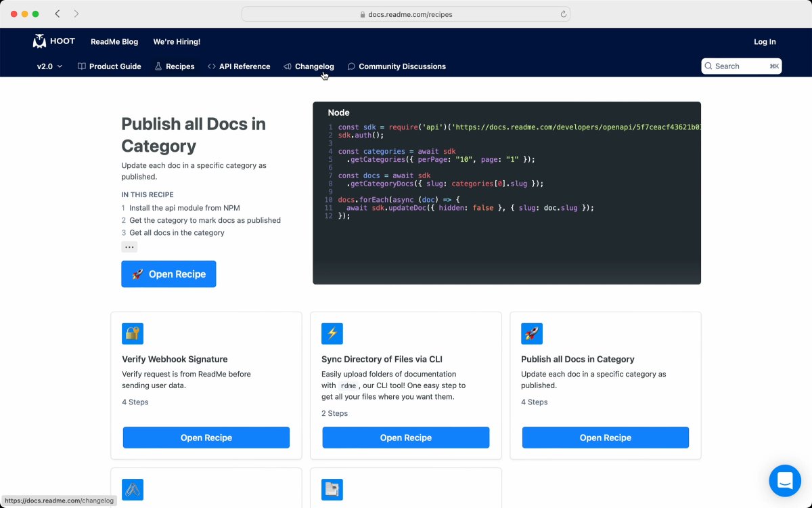Screen dimensions: 812x508
Task: Click the rocket icon of Publish all Docs card
Action: tap(532, 333)
